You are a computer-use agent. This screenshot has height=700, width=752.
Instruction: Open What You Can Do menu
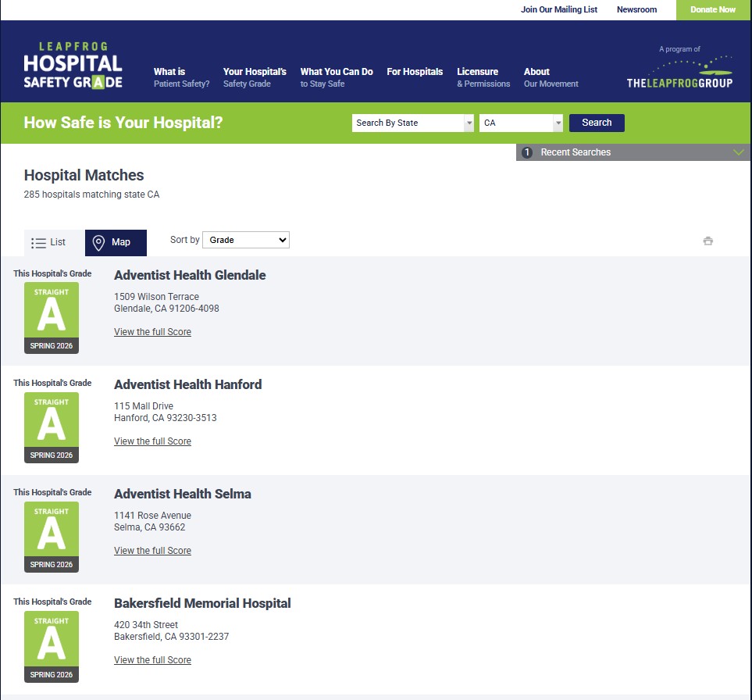click(x=337, y=77)
